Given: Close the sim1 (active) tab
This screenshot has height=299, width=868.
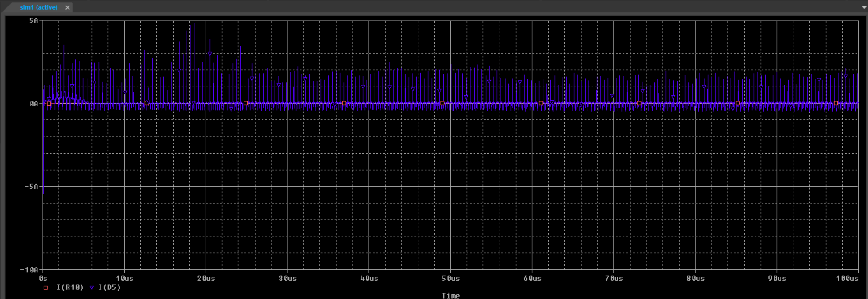Looking at the screenshot, I should (68, 7).
